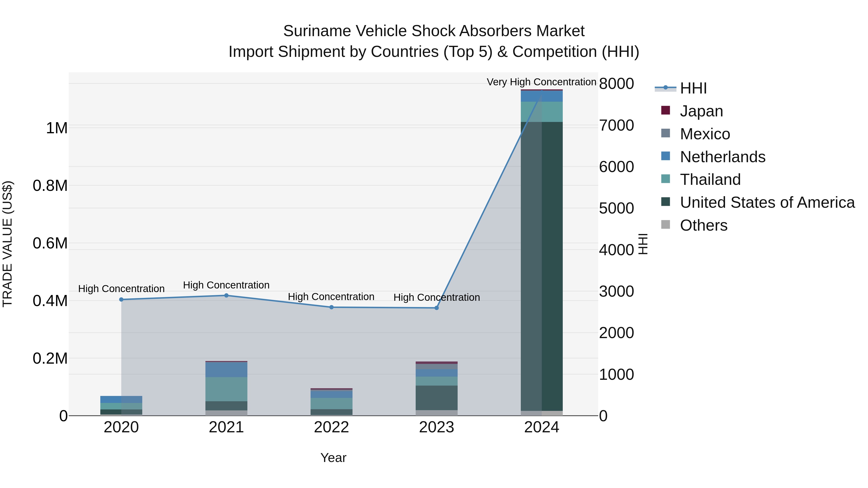The image size is (868, 488).
Task: Toggle the HHI line legend entry
Action: (680, 88)
